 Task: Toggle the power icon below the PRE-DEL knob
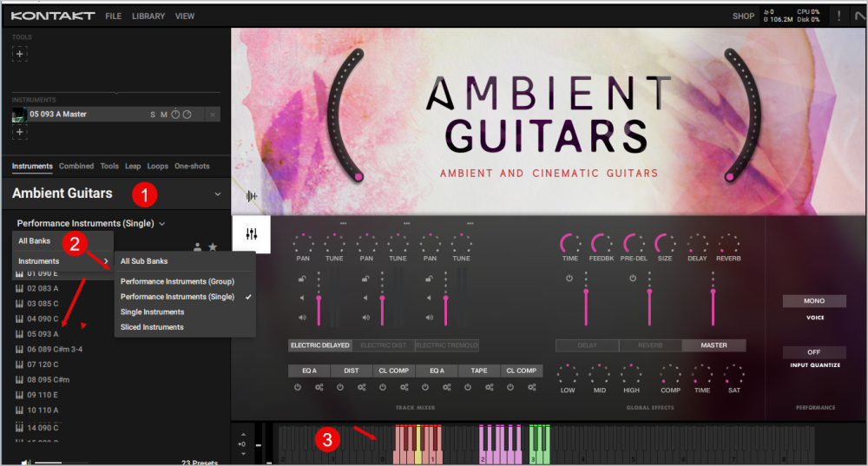tap(633, 279)
